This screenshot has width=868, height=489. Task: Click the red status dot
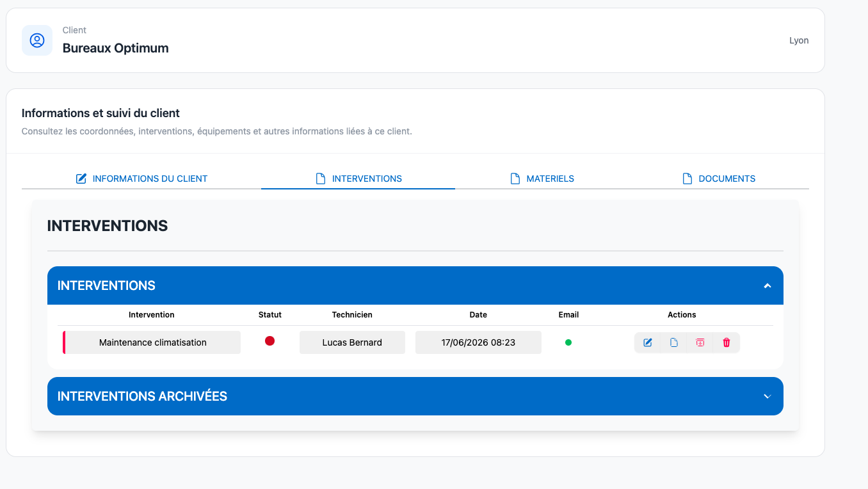pos(270,341)
